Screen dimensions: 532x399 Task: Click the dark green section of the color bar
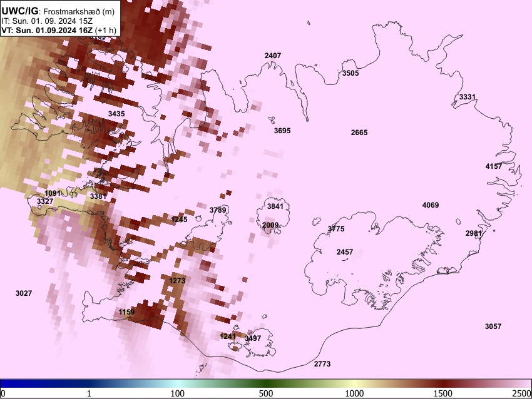266,384
